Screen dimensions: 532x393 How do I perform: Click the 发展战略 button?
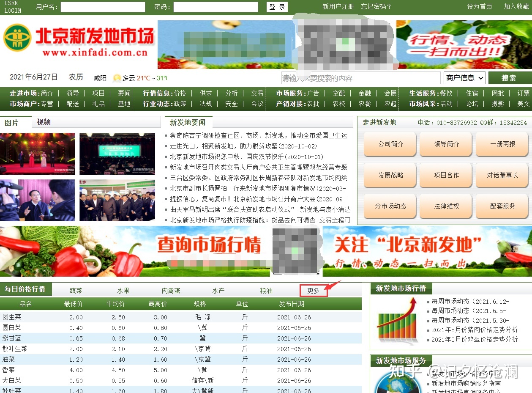coord(390,175)
